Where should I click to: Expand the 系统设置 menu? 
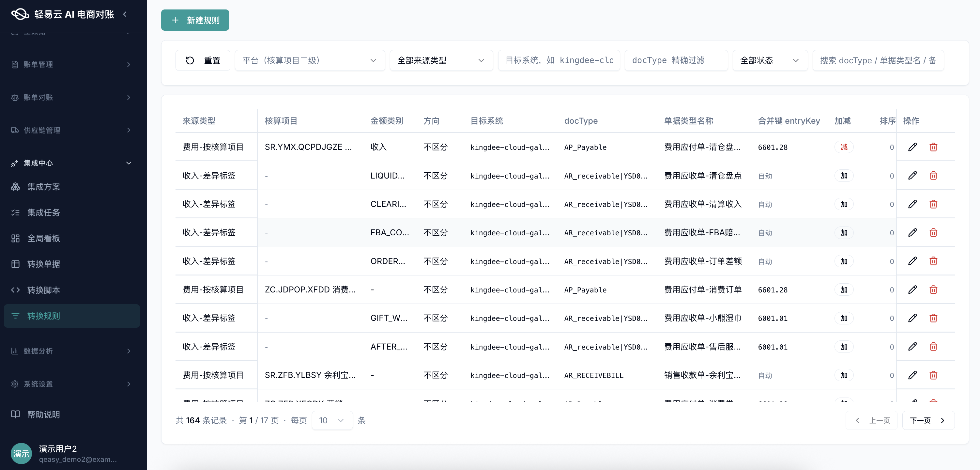(71, 384)
